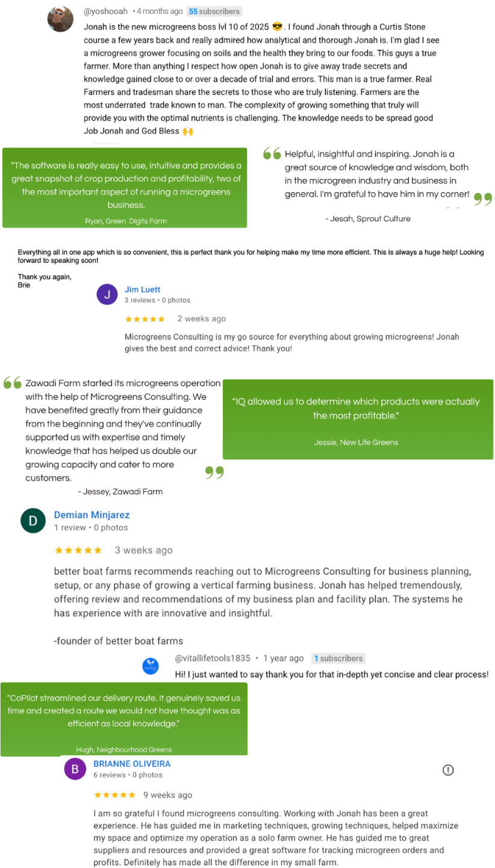Click the @yoshooah username handle

[107, 11]
